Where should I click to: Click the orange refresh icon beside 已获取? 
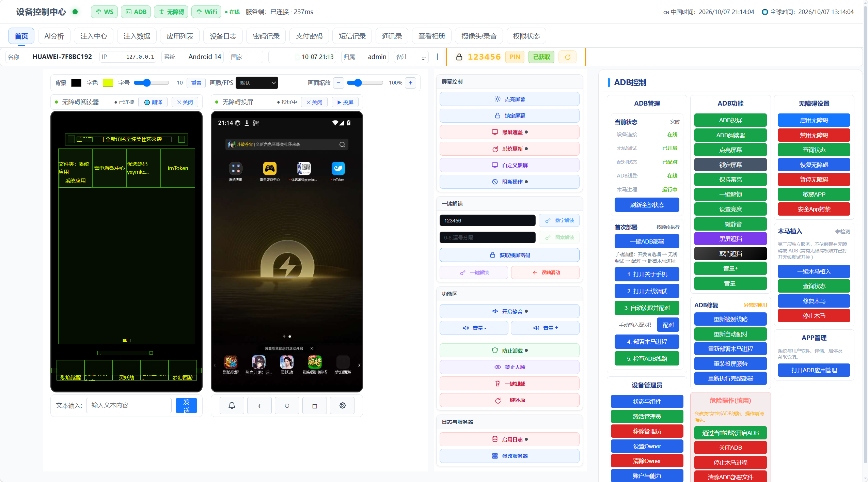point(567,57)
